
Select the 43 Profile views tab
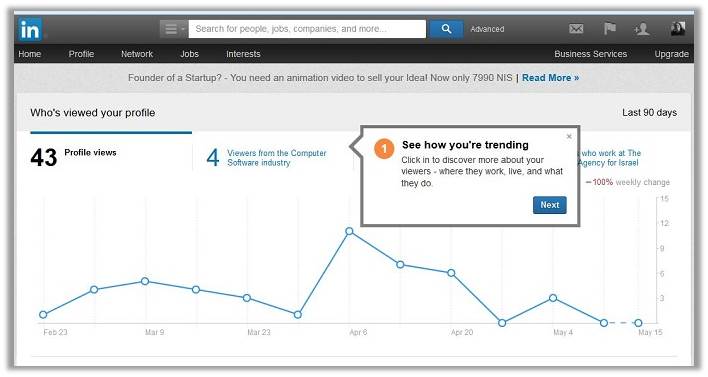[111, 156]
